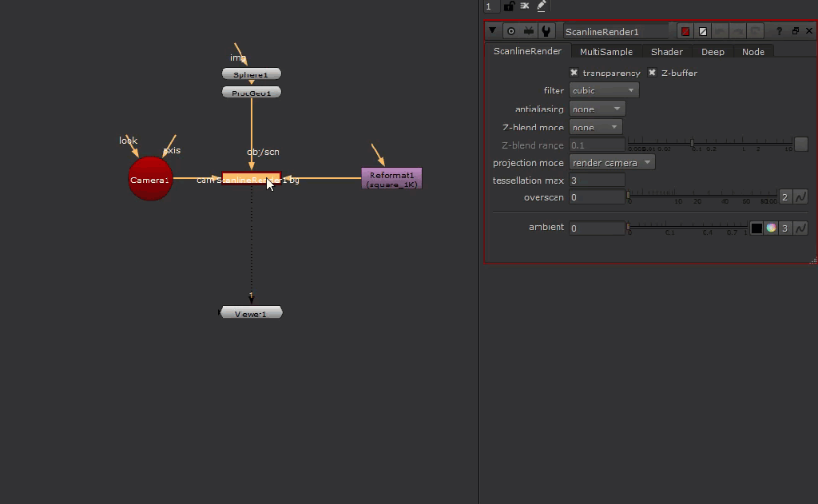
Task: Click the clear all panels icon
Action: coord(525,6)
